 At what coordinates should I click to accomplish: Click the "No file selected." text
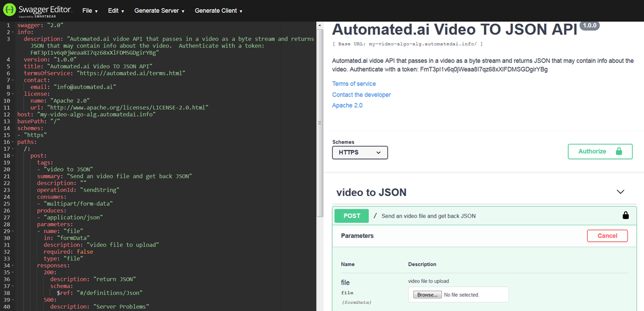point(461,295)
